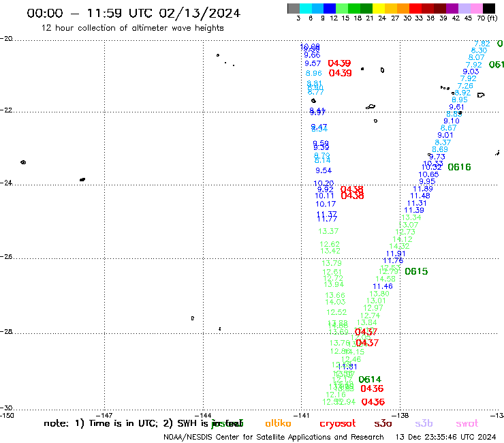504x443 pixels.
Task: Click the gray swatch in the legend
Action: [x=294, y=8]
